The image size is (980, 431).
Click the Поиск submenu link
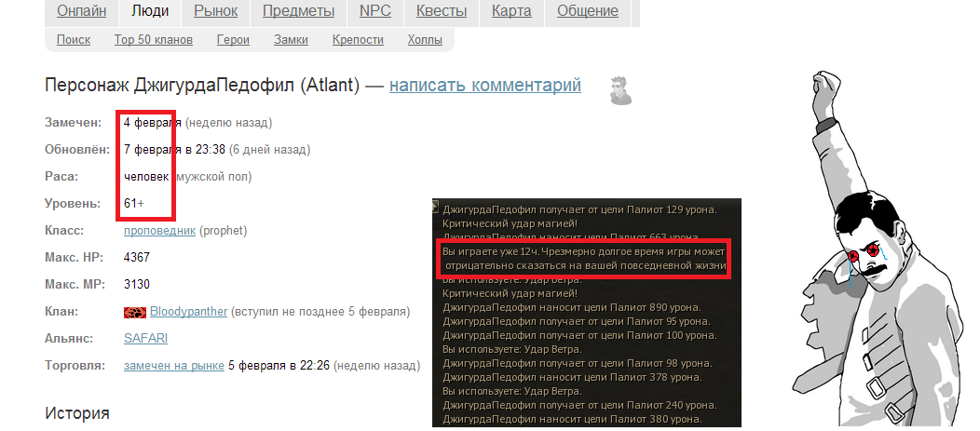tap(73, 40)
